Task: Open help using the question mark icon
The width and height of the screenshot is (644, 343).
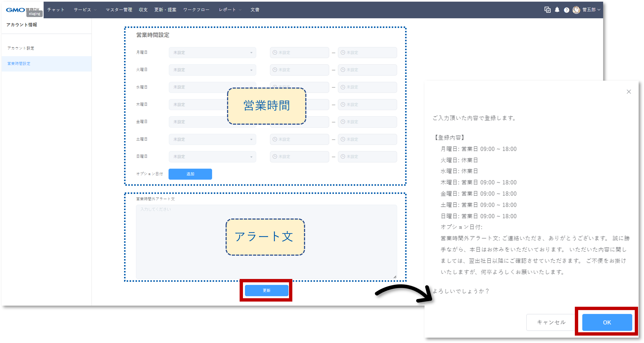Action: pos(567,10)
